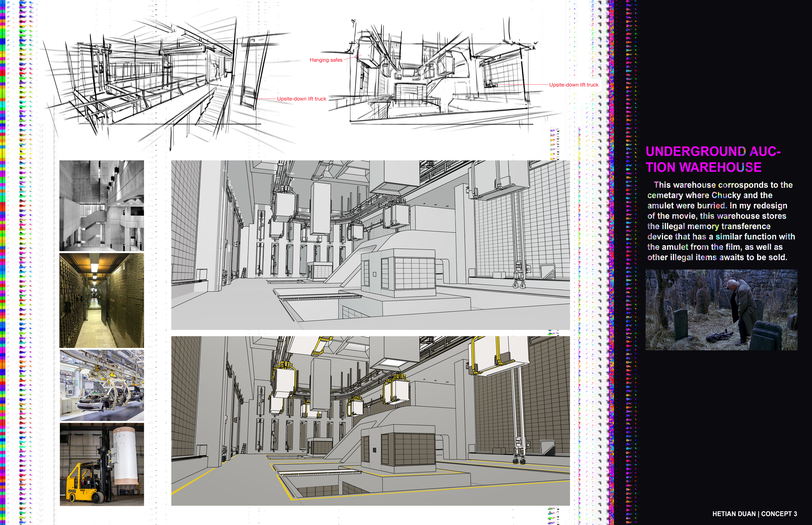
Task: Click the left 'Upsite-down lift truck' annotation
Action: pos(301,99)
